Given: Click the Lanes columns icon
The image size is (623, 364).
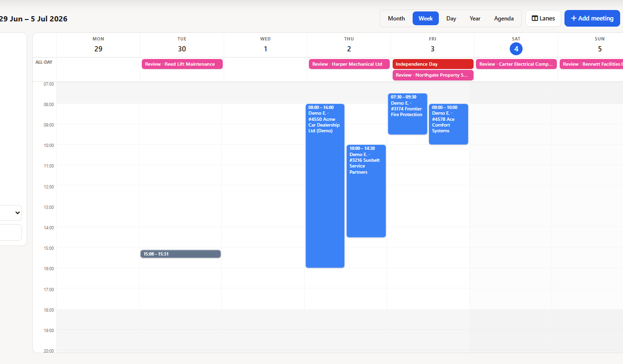Looking at the screenshot, I should [534, 19].
